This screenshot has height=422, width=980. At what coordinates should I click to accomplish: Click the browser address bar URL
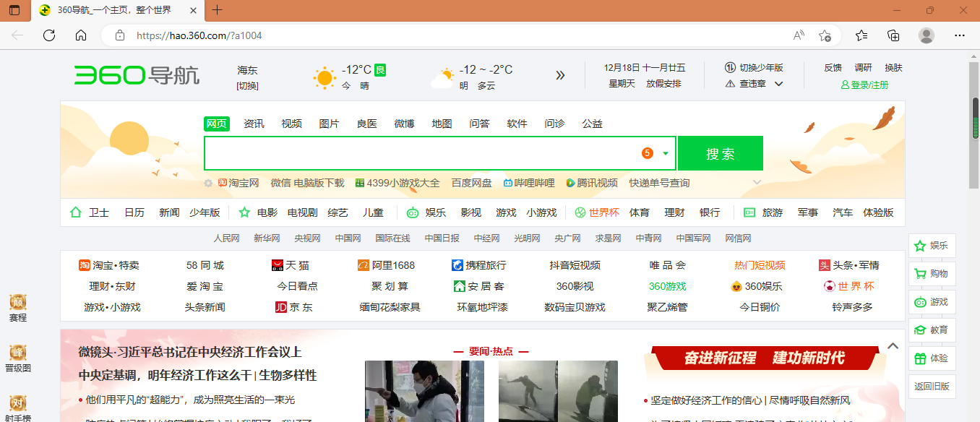click(199, 35)
